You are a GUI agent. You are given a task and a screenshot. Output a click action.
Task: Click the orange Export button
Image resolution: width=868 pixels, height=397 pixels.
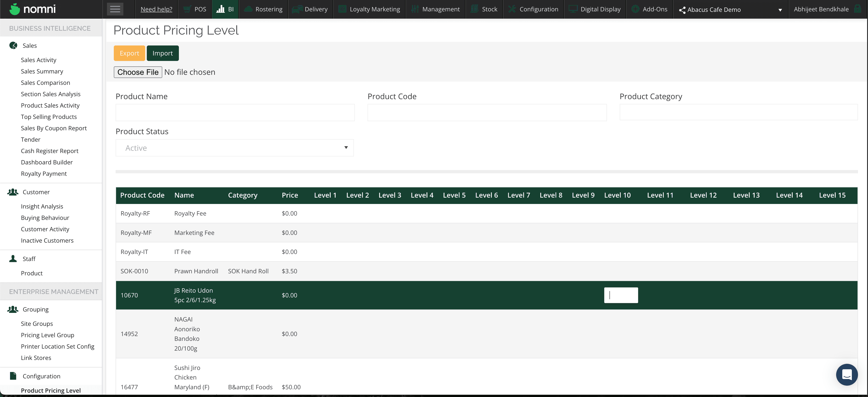(129, 53)
